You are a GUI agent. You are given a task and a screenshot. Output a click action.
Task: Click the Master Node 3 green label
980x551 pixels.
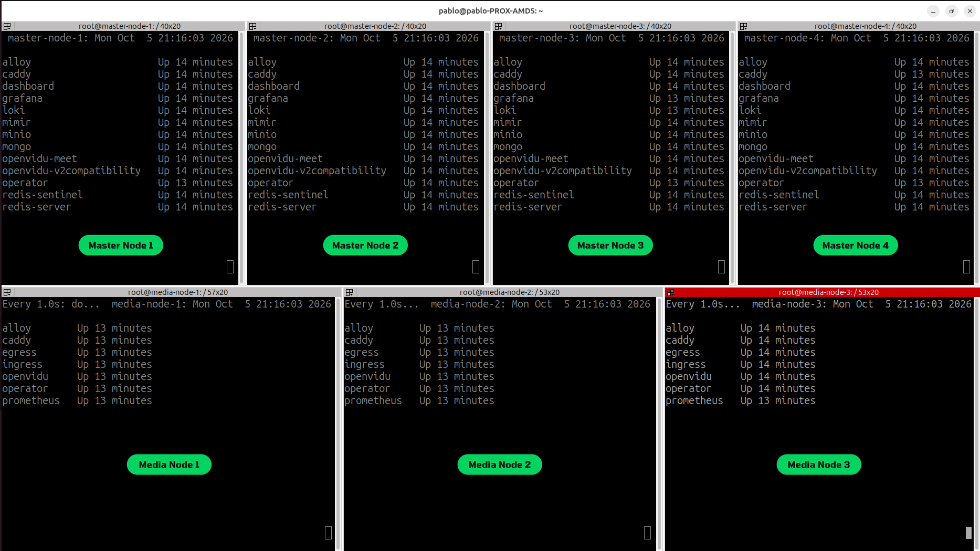(x=610, y=245)
